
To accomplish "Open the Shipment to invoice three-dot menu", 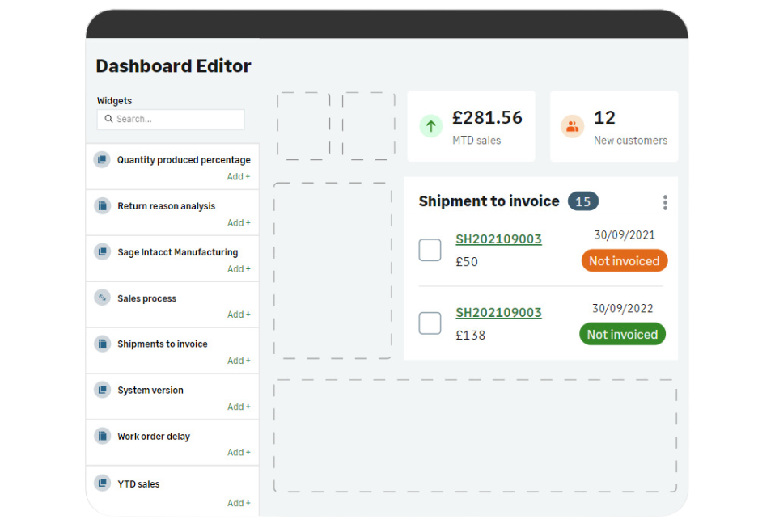I will click(x=665, y=202).
